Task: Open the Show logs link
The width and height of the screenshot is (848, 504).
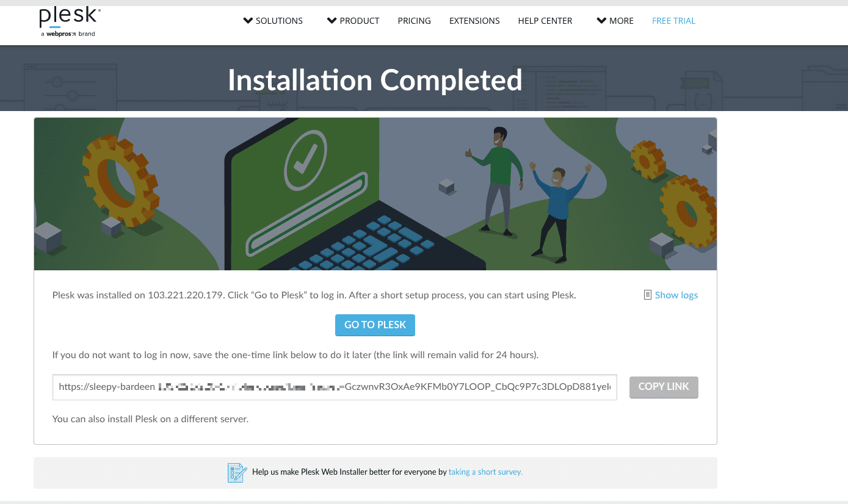Action: [x=676, y=295]
